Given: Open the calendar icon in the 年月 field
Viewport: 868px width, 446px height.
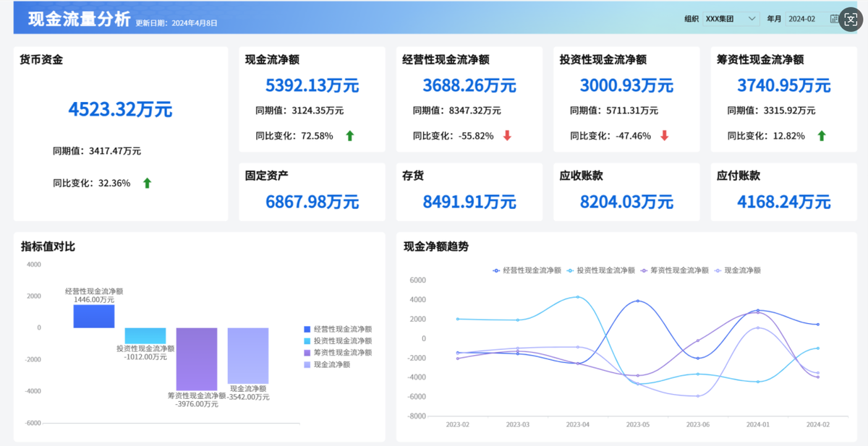Looking at the screenshot, I should pos(835,19).
